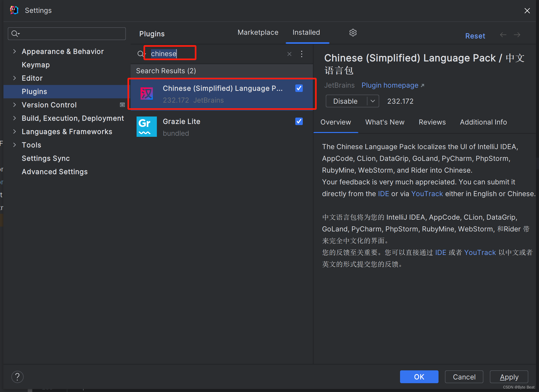The image size is (539, 392).
Task: Open the Disable button dropdown arrow
Action: pyautogui.click(x=373, y=101)
